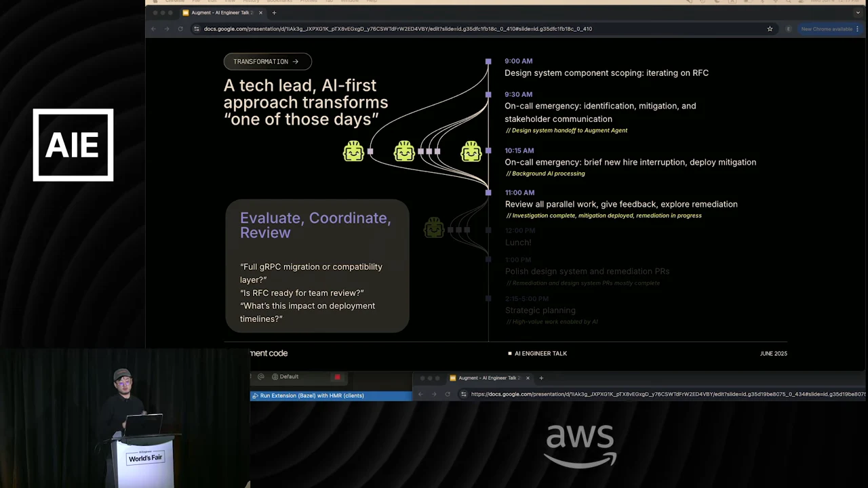
Task: Open the Chrome three-dot menu
Action: [x=857, y=28]
